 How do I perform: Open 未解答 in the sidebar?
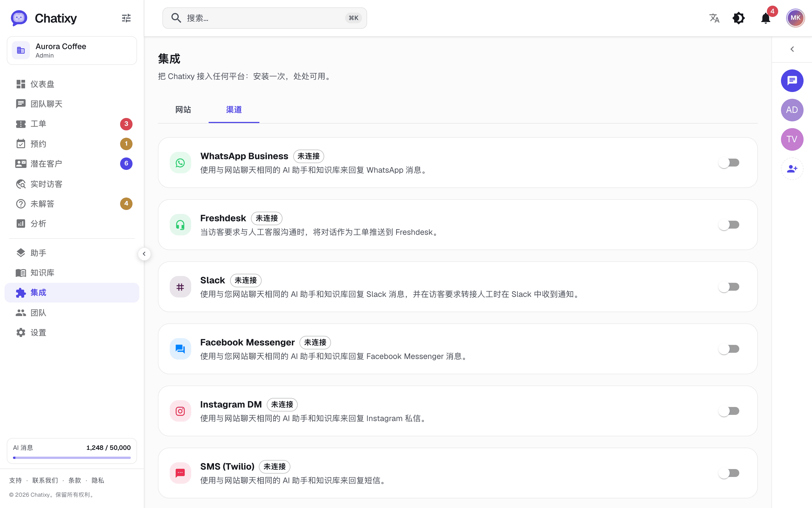[x=72, y=203]
